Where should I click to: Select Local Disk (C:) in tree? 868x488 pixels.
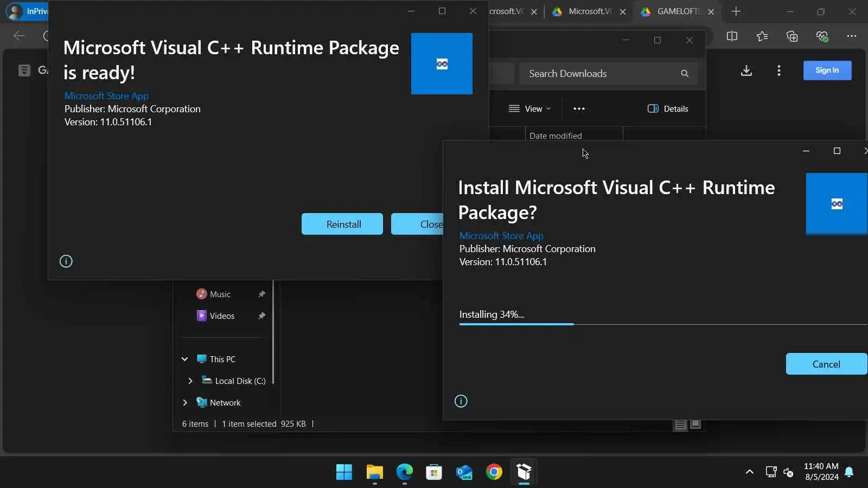[240, 381]
